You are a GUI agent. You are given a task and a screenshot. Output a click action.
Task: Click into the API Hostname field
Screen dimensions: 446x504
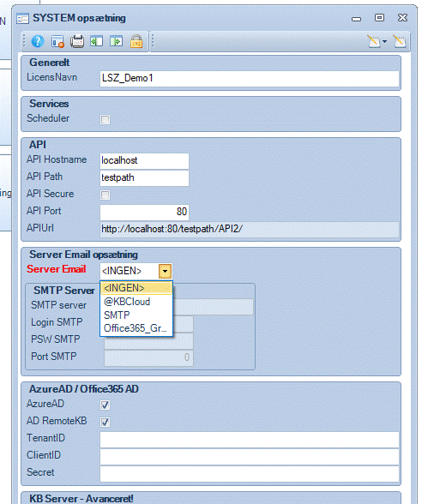pyautogui.click(x=144, y=161)
